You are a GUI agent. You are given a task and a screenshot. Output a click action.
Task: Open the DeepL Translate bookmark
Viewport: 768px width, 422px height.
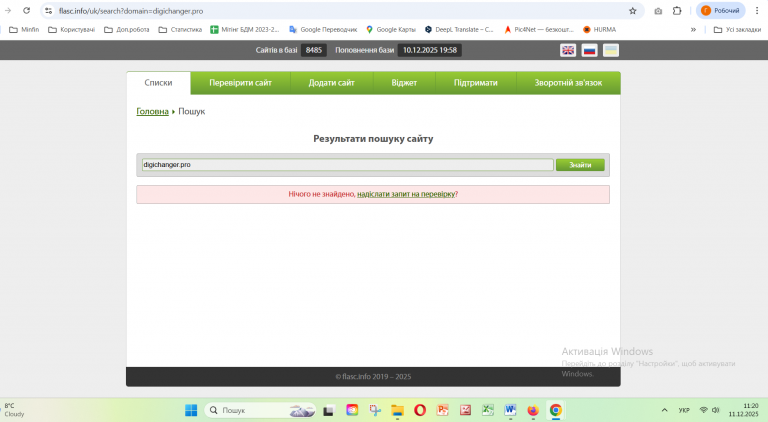pyautogui.click(x=459, y=29)
